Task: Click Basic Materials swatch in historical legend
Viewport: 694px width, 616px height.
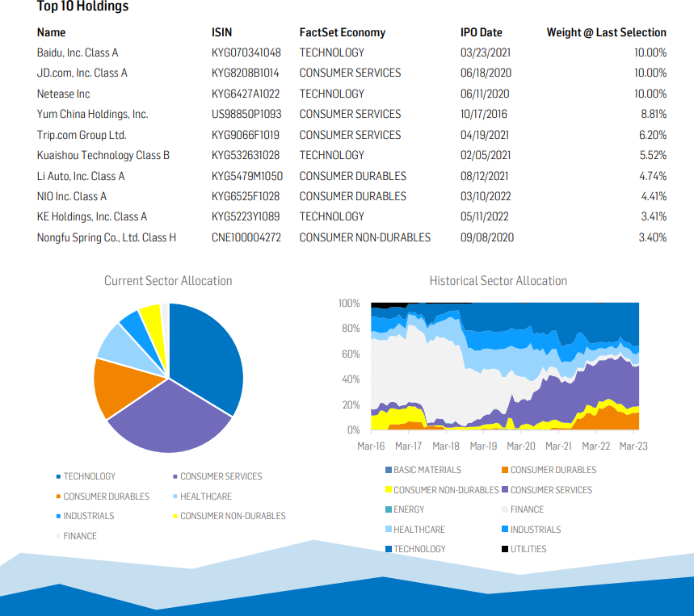Action: click(389, 470)
